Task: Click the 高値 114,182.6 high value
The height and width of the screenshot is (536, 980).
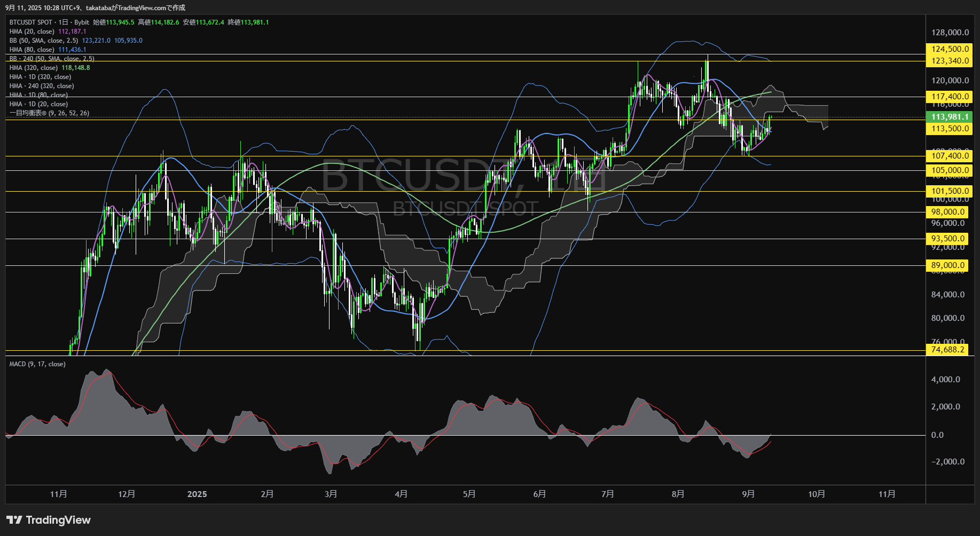Action: click(x=159, y=22)
